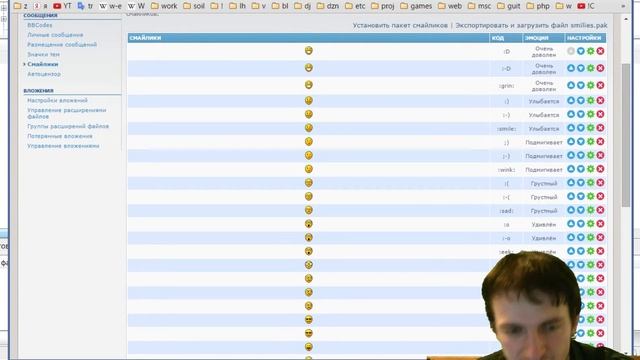The image size is (640, 360).
Task: Edit the :-o smiley settings
Action: click(590, 237)
